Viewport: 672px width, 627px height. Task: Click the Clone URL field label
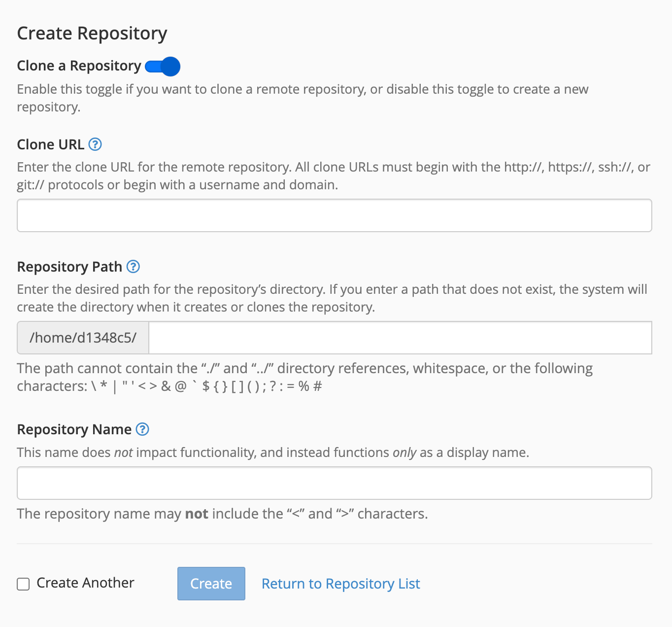pyautogui.click(x=50, y=144)
